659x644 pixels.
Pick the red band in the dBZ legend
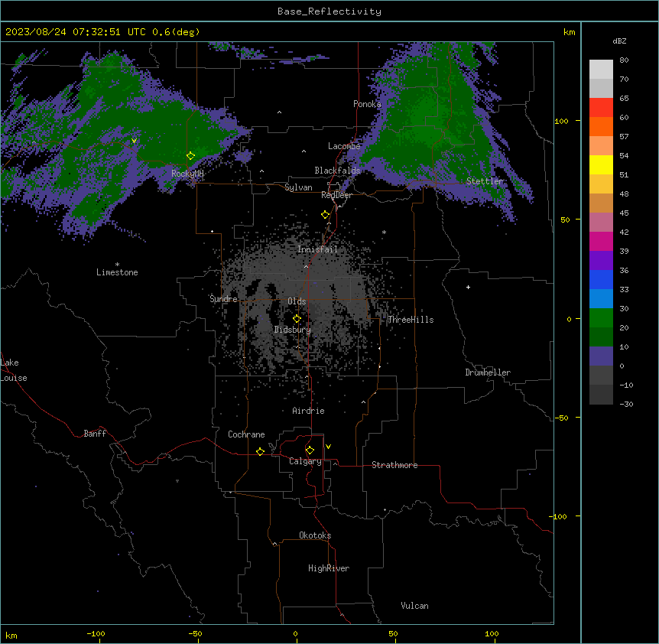[x=601, y=108]
